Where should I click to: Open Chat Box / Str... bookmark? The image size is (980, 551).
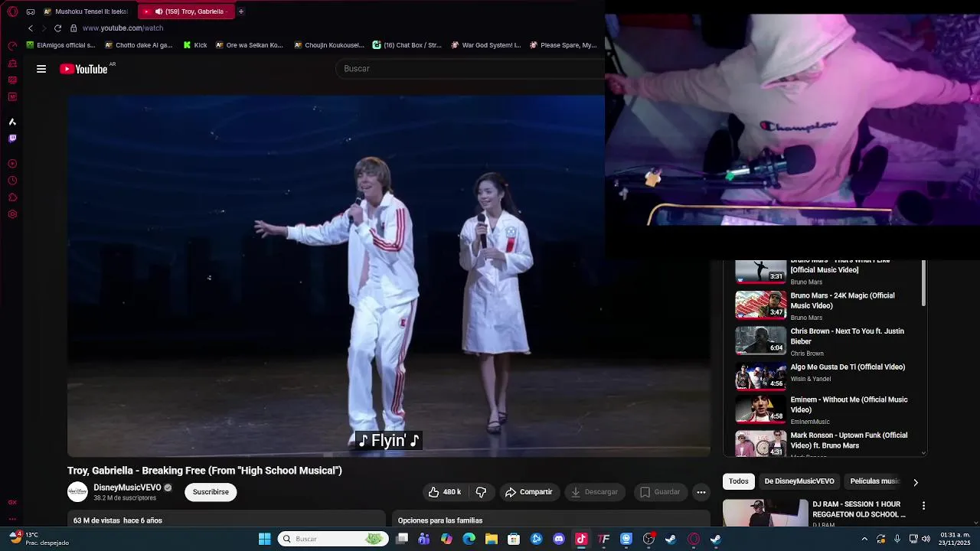click(407, 45)
